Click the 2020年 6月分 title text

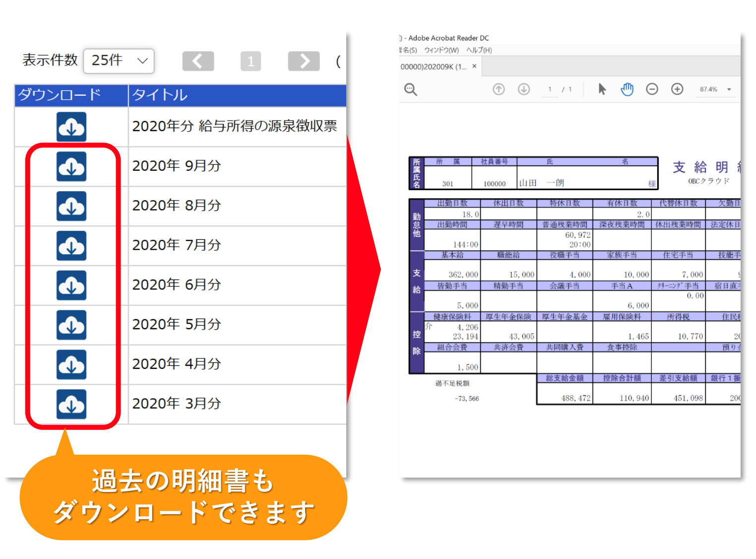(x=177, y=285)
